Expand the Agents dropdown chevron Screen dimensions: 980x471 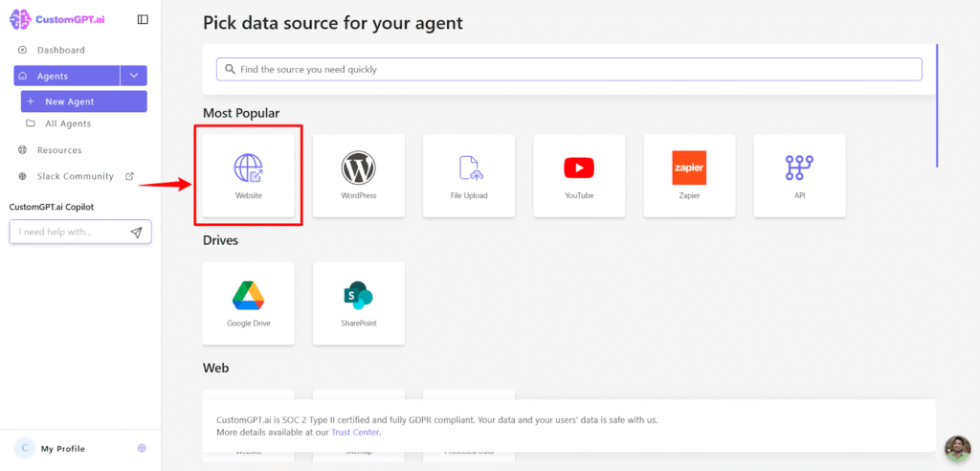pos(134,76)
